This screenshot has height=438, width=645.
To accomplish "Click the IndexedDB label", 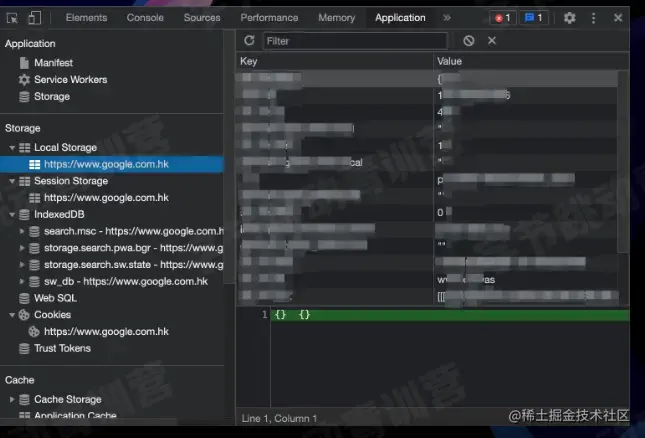I will point(59,214).
